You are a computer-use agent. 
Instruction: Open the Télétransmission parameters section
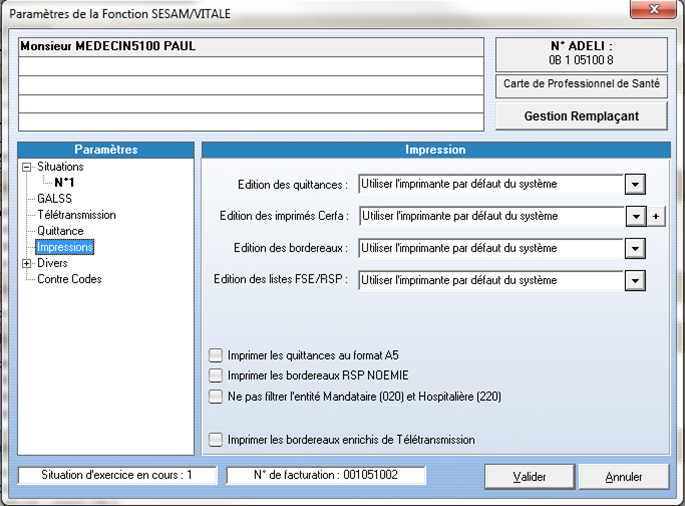(76, 215)
